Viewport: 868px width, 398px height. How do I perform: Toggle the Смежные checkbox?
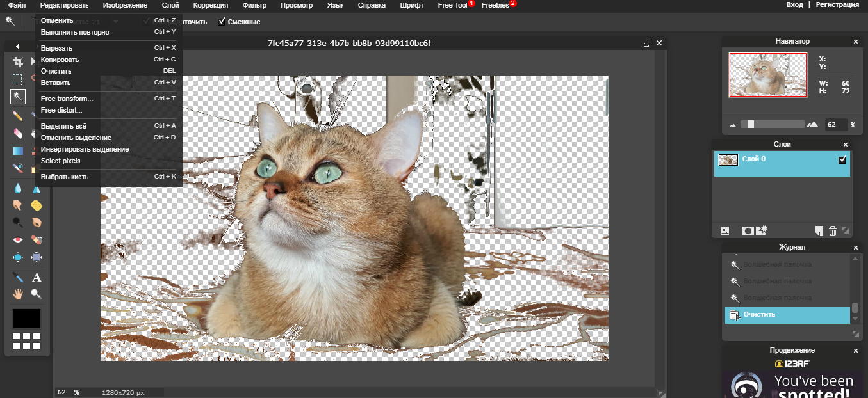point(222,22)
